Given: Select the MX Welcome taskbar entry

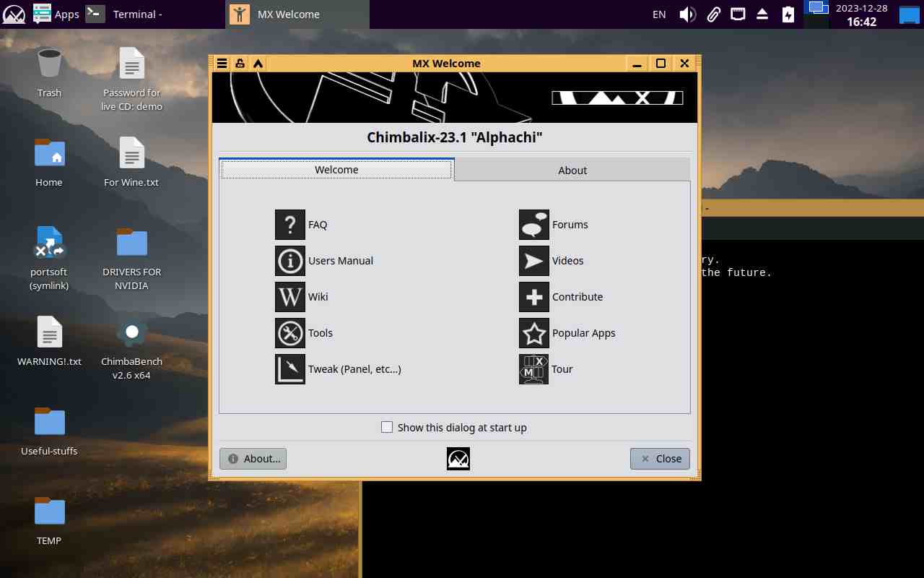Looking at the screenshot, I should point(299,14).
